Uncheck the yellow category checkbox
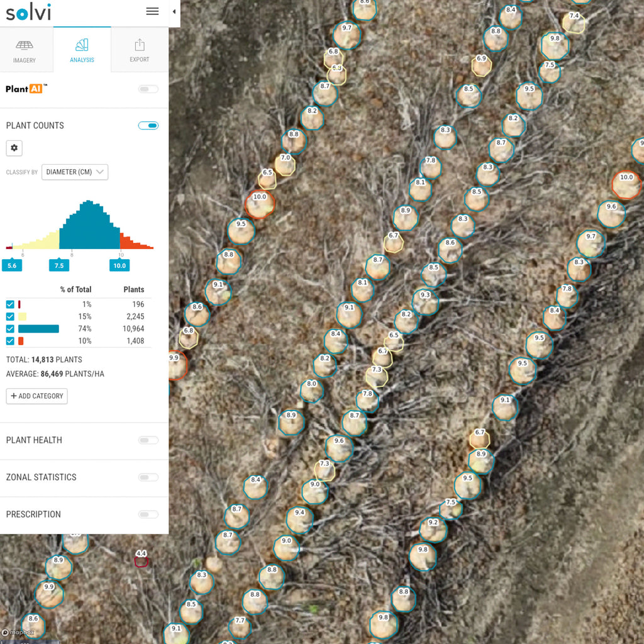 10,317
